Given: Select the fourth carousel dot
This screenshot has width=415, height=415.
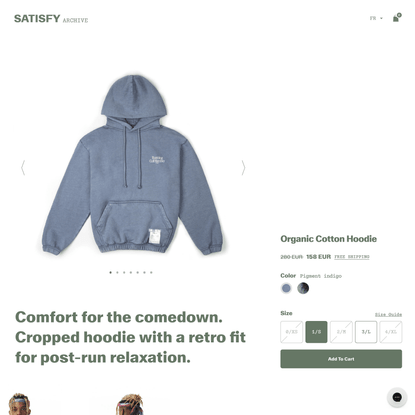Looking at the screenshot, I should click(131, 272).
